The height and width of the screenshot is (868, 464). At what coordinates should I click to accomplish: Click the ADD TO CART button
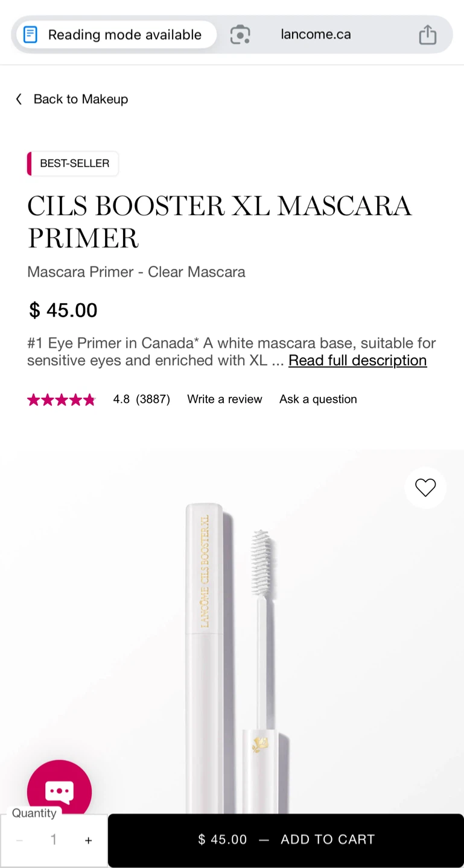pos(286,840)
